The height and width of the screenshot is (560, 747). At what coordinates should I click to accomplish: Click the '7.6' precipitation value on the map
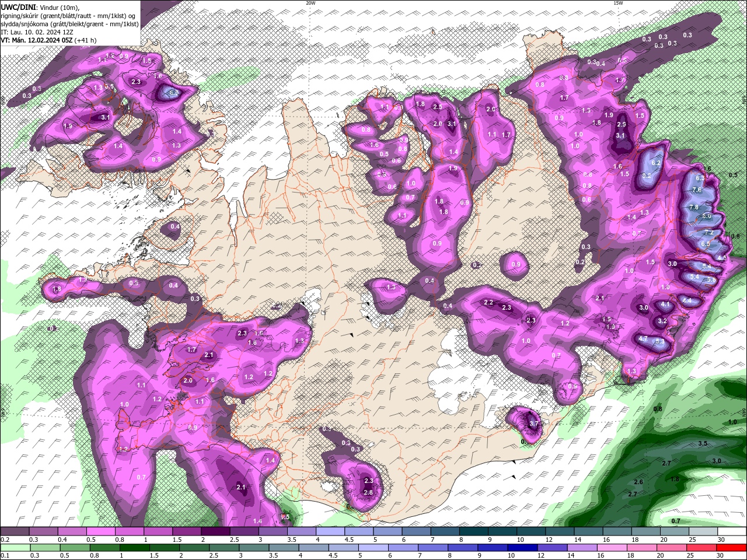[696, 190]
